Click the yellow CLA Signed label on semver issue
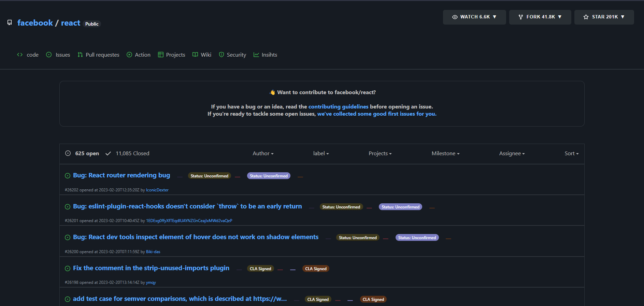This screenshot has height=306, width=644. pos(318,300)
